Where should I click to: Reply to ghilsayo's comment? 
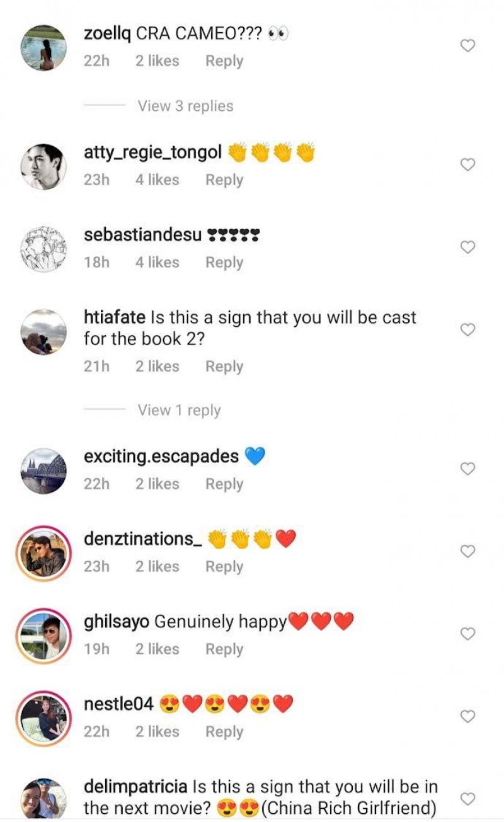click(224, 649)
